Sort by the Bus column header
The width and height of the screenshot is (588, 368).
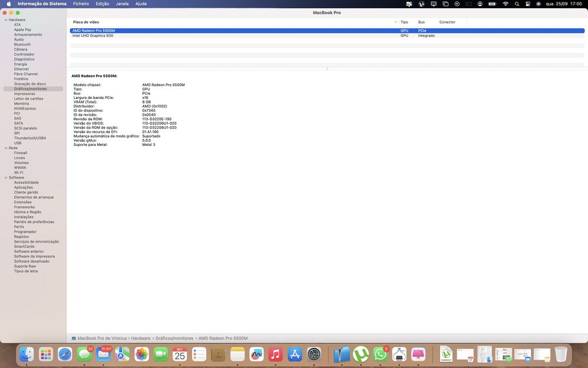tap(422, 22)
